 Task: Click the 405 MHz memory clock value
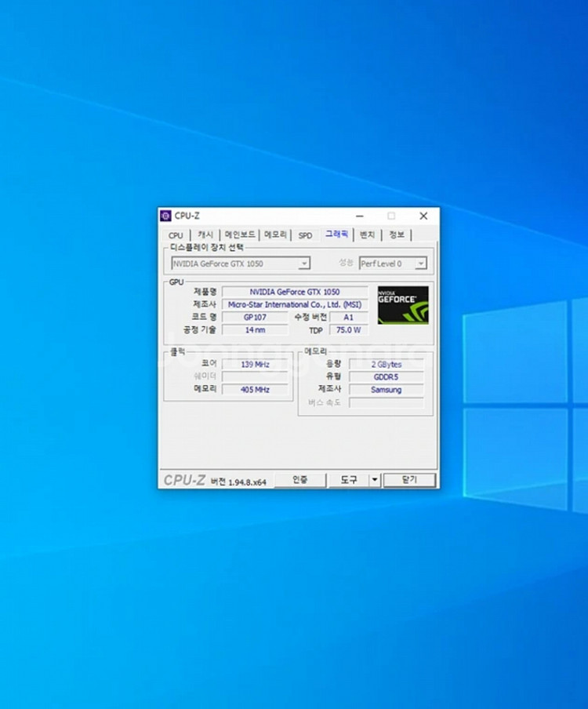click(x=255, y=390)
